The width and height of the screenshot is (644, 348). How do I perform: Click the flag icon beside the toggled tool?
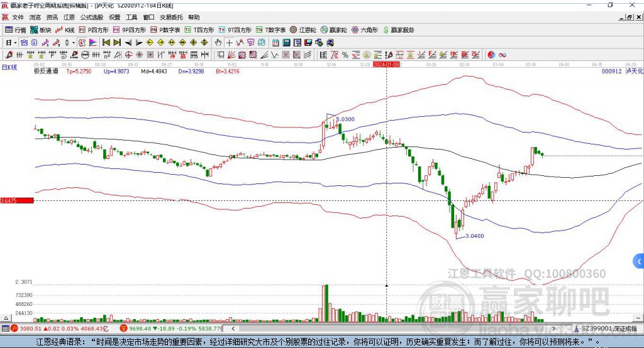coord(93,43)
